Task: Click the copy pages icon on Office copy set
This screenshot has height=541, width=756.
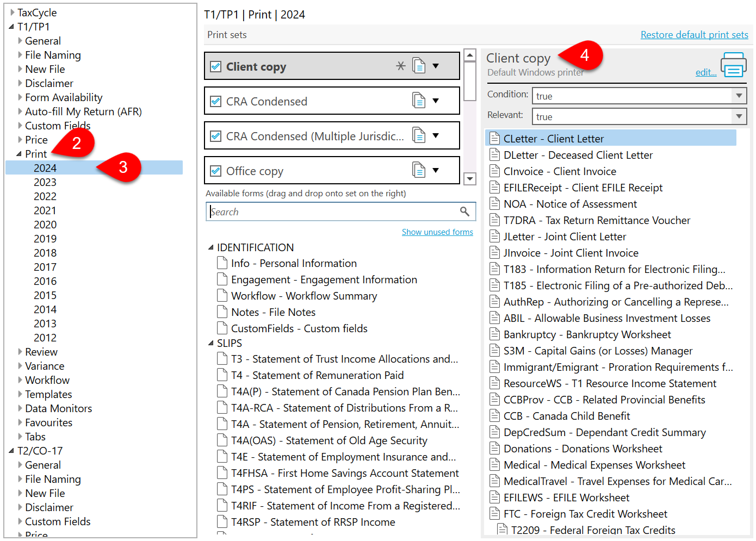Action: pos(419,170)
